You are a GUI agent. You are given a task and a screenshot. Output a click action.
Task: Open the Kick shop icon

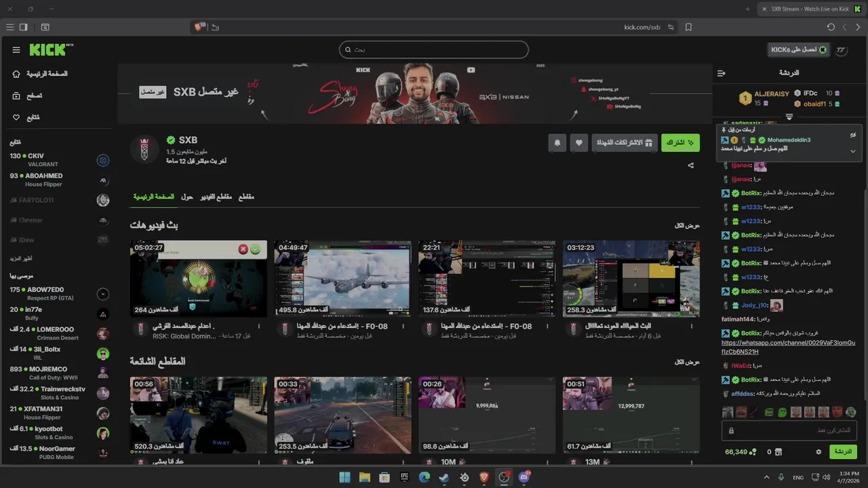click(x=778, y=452)
